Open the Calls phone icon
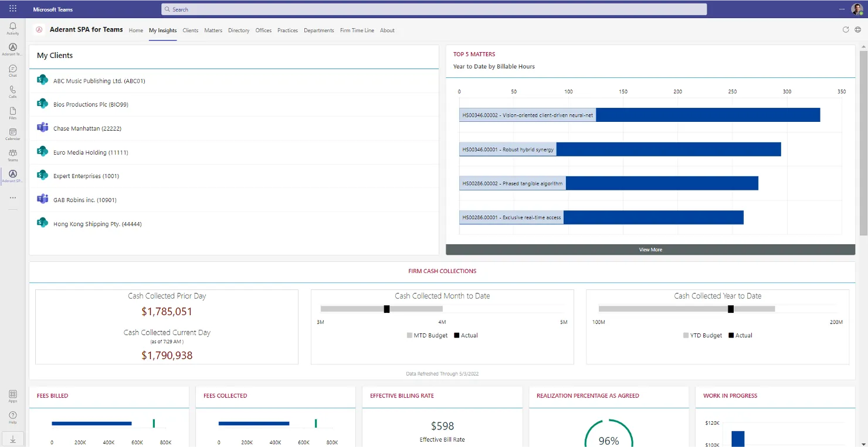 pyautogui.click(x=12, y=91)
